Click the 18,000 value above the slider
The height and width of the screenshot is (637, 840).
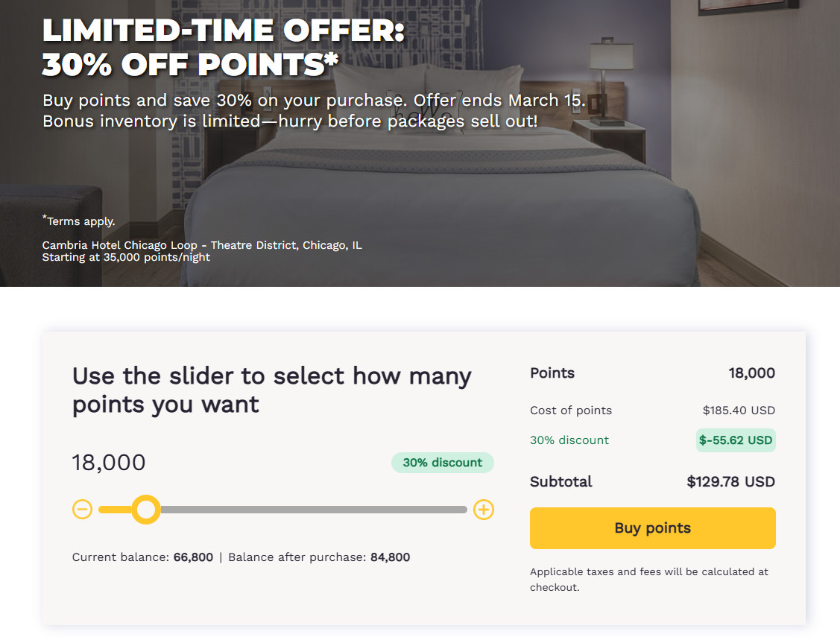tap(109, 463)
